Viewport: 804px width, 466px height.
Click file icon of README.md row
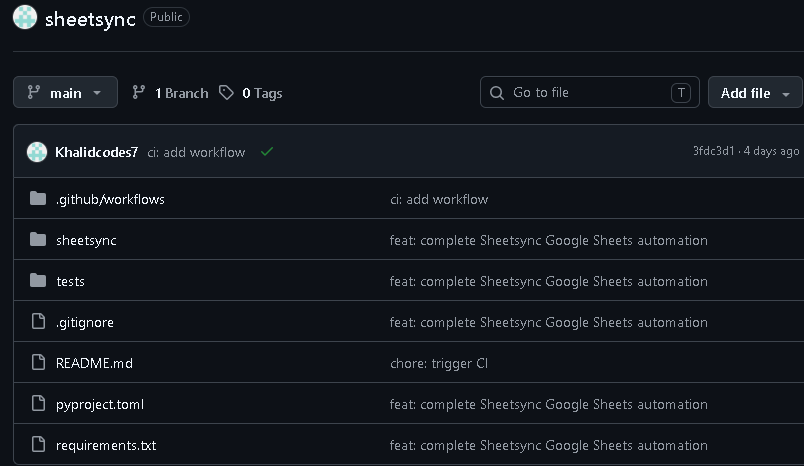point(38,362)
